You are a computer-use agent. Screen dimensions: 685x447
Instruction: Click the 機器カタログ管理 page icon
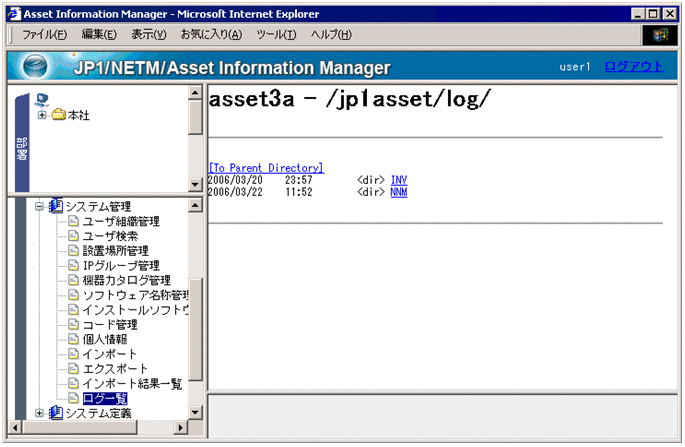coord(74,280)
